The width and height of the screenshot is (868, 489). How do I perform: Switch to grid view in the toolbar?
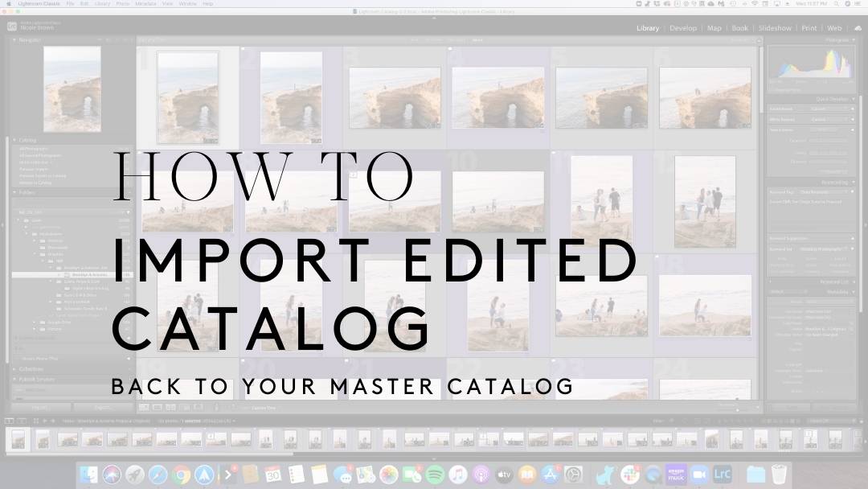[144, 408]
